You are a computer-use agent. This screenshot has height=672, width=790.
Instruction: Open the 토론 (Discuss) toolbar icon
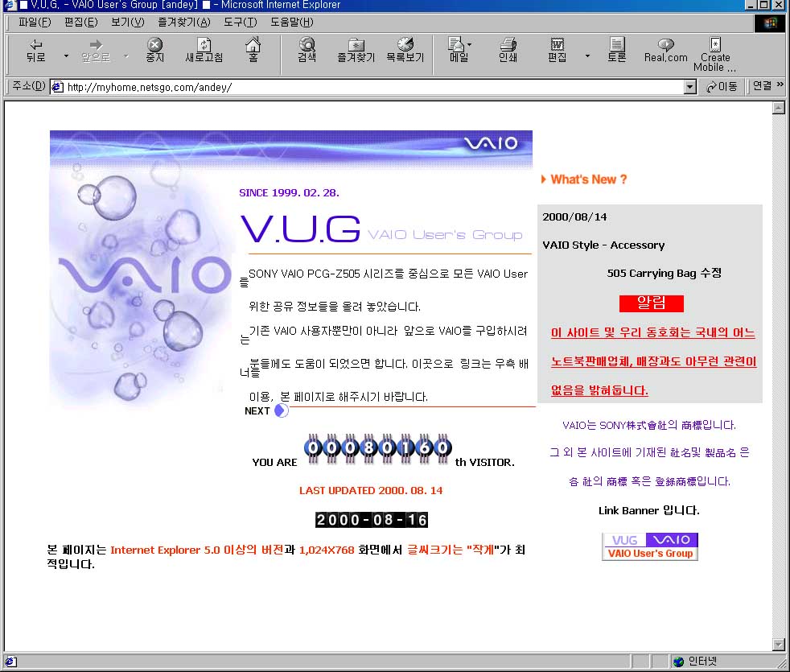coord(615,50)
